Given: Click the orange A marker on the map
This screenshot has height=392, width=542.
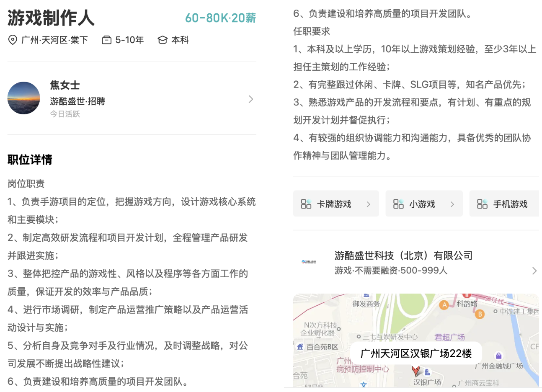Looking at the screenshot, I should click(444, 305).
